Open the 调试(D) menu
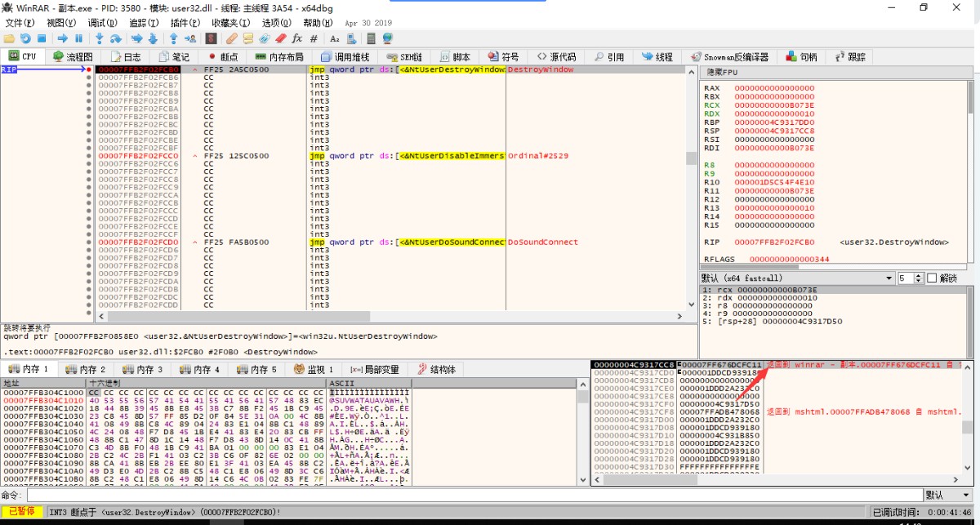Image resolution: width=980 pixels, height=525 pixels. pos(101,23)
